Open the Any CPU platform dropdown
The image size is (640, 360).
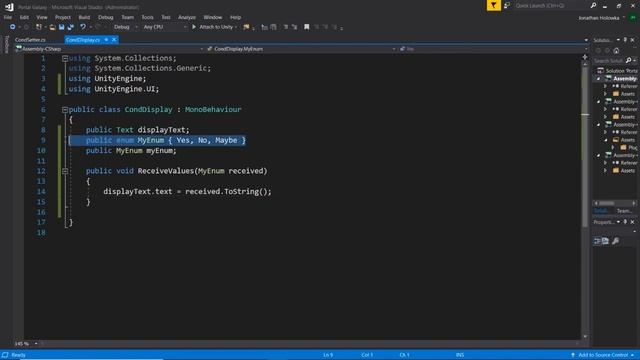(164, 27)
